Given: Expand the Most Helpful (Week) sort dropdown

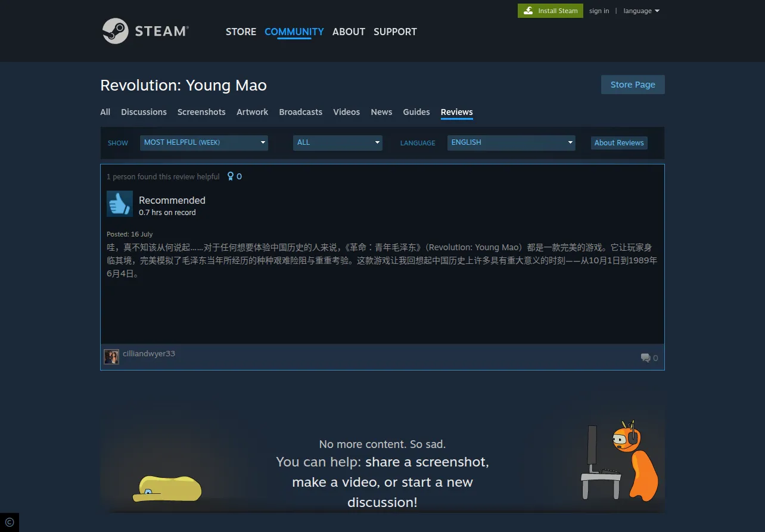Looking at the screenshot, I should click(204, 143).
